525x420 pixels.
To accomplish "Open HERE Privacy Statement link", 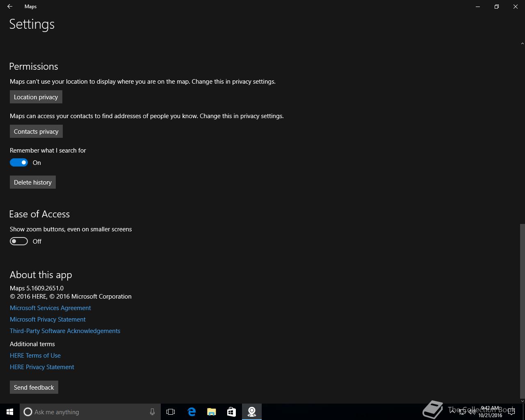I will [x=42, y=367].
